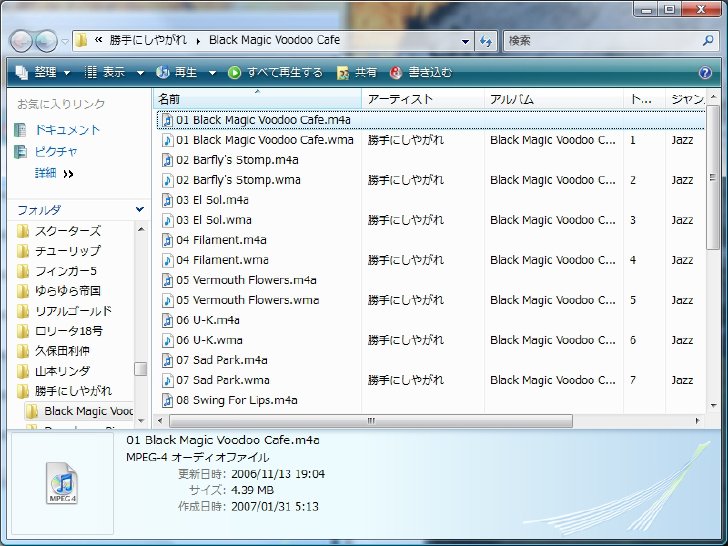Click the Forward navigation arrow button
The height and width of the screenshot is (546, 728).
tap(46, 41)
